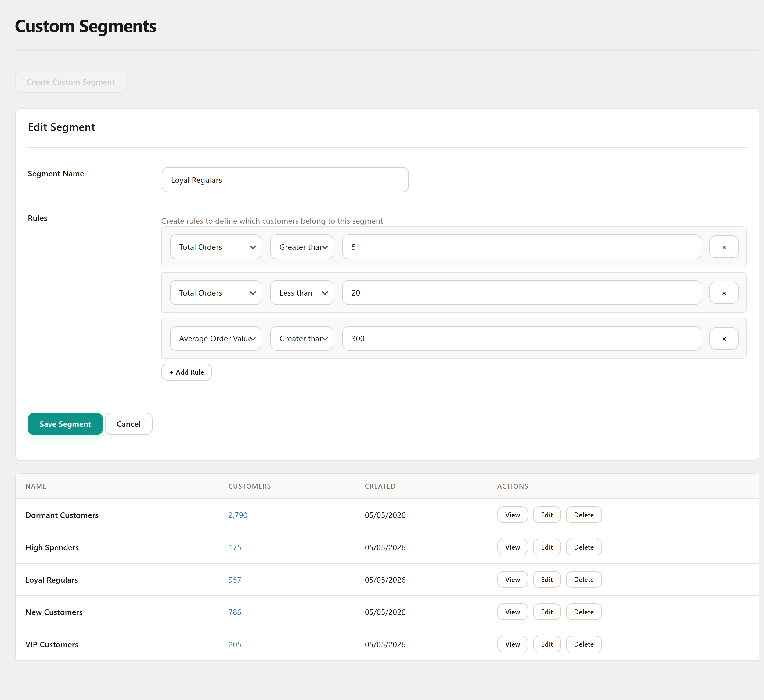Open operator dropdown for the value 5 rule
This screenshot has width=764, height=700.
[302, 247]
